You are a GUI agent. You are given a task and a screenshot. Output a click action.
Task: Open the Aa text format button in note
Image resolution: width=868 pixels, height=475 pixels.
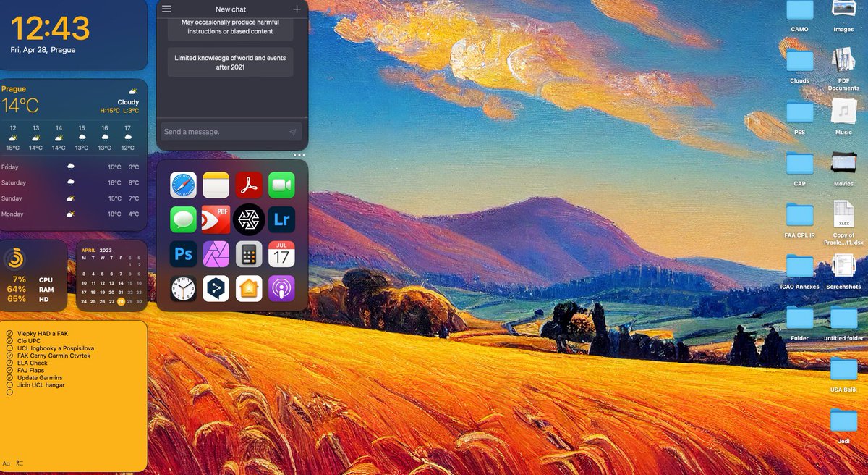tap(7, 463)
